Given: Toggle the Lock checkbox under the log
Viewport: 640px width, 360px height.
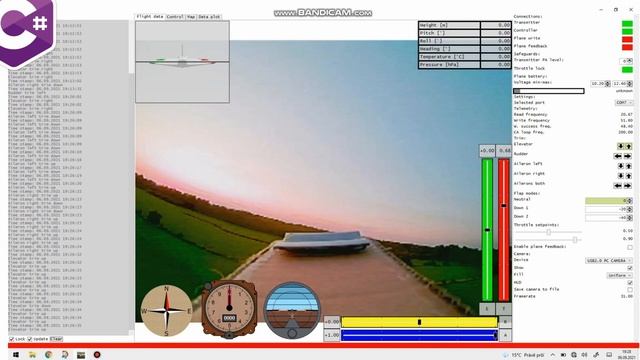Looking at the screenshot, I should click(x=11, y=339).
